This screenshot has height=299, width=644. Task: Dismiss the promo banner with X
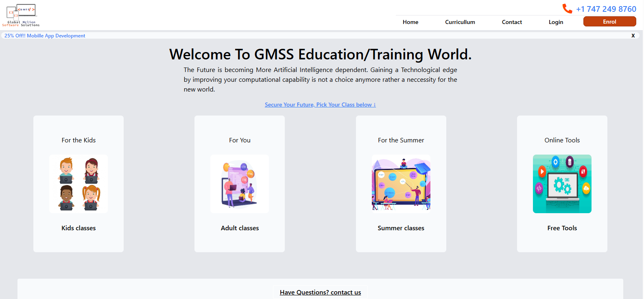coord(633,36)
